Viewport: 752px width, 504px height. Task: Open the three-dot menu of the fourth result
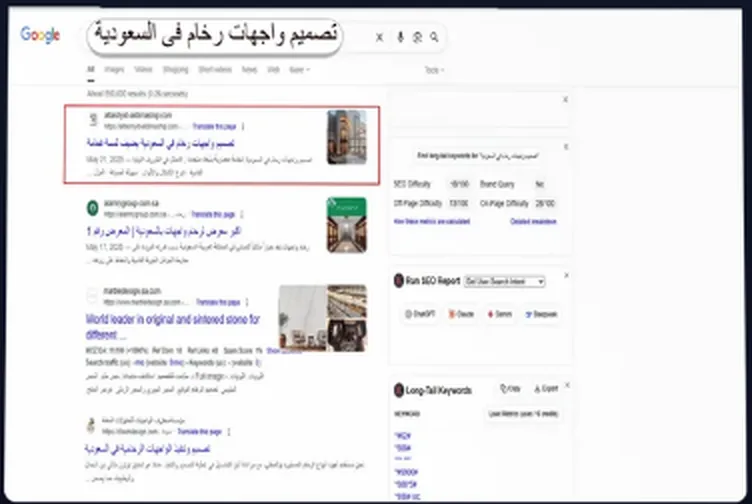coord(229,432)
